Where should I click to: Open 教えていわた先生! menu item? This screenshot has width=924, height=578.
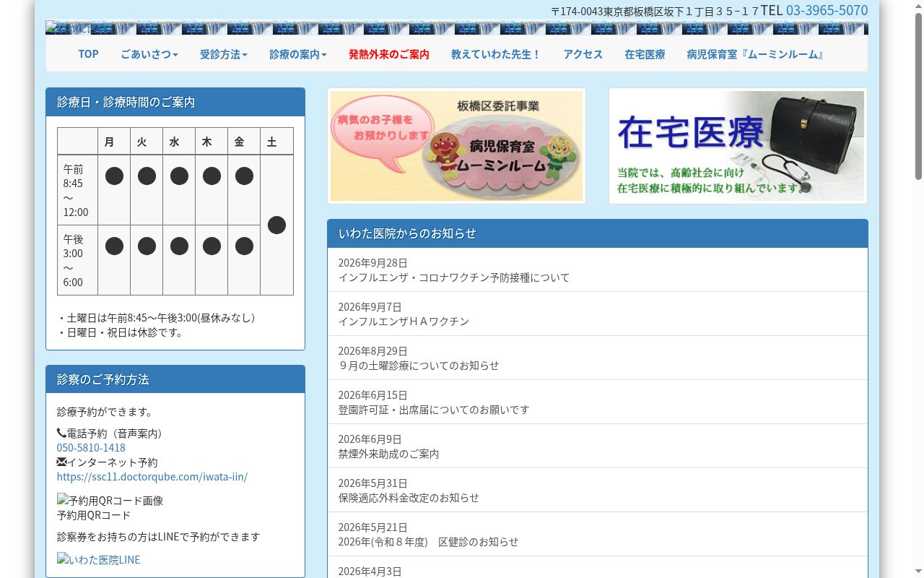pyautogui.click(x=496, y=54)
